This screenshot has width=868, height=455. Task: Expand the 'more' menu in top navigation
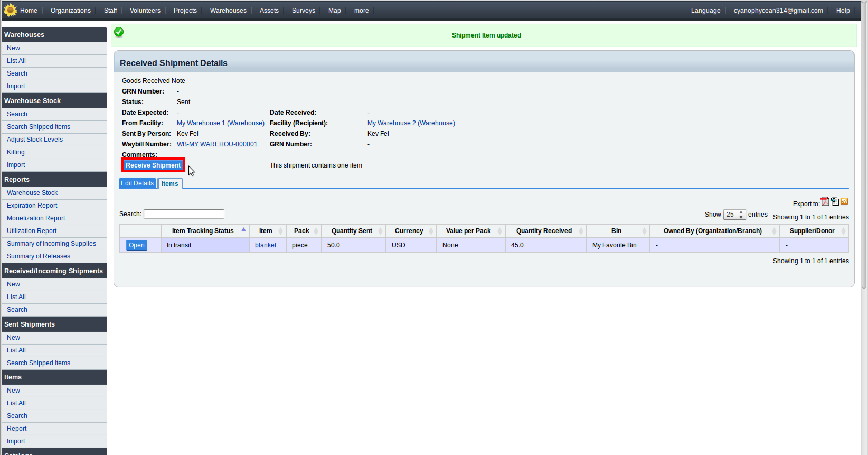(361, 11)
